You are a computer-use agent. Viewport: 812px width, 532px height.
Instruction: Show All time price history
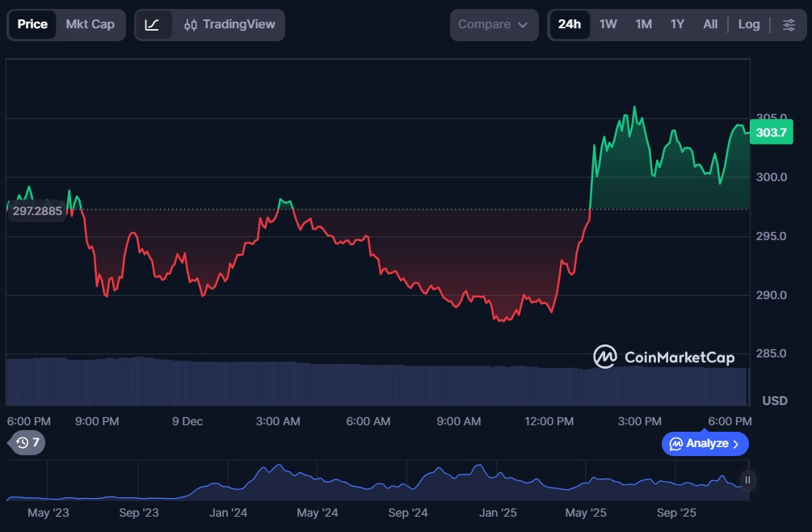pos(710,24)
